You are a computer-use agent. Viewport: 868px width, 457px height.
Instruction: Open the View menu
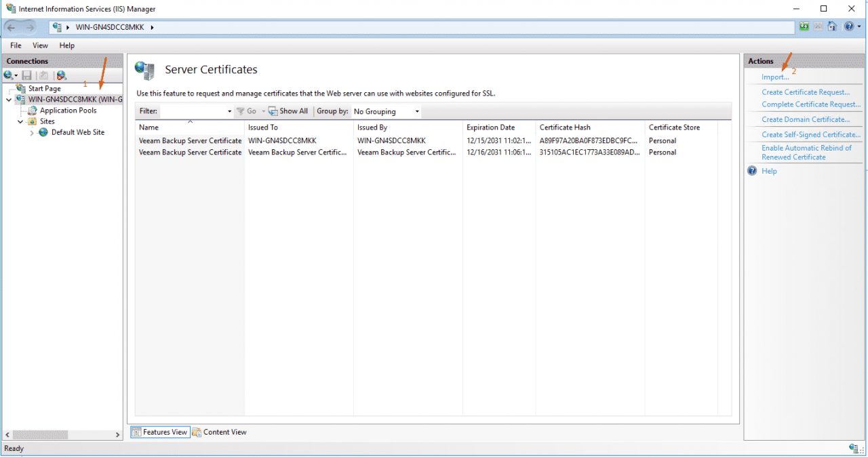(41, 45)
